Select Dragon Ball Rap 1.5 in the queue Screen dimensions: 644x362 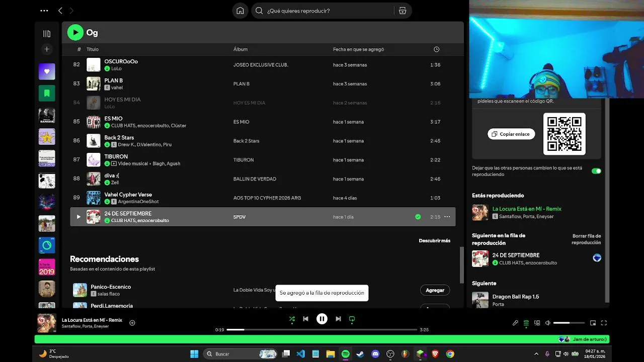[516, 297]
